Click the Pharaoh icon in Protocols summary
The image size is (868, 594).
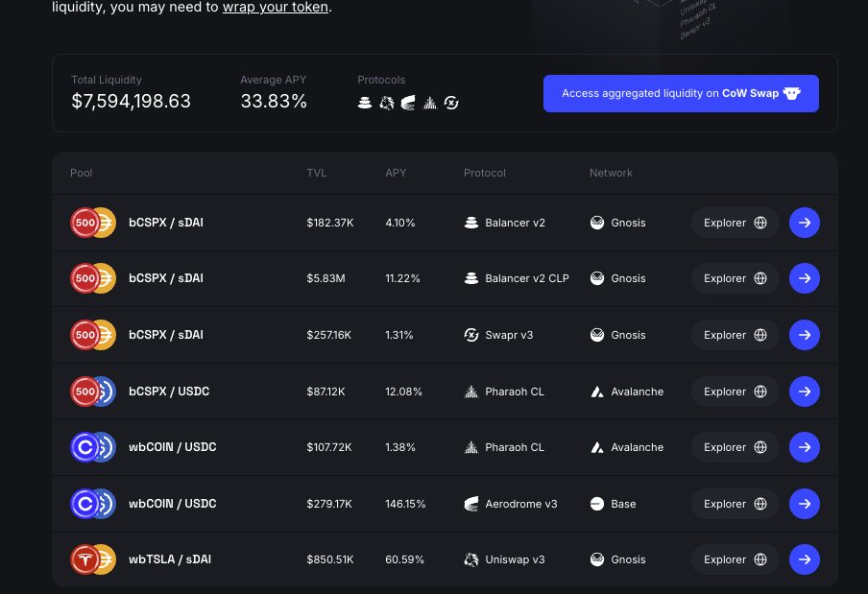point(429,103)
